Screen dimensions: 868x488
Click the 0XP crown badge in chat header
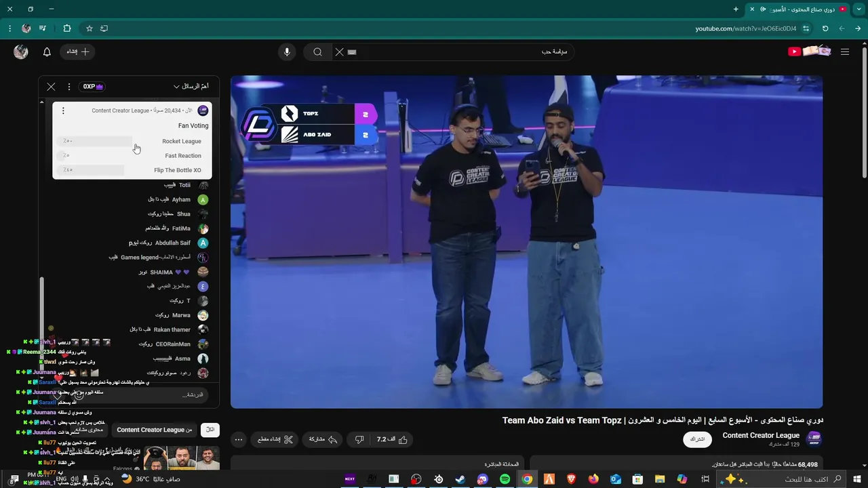93,87
